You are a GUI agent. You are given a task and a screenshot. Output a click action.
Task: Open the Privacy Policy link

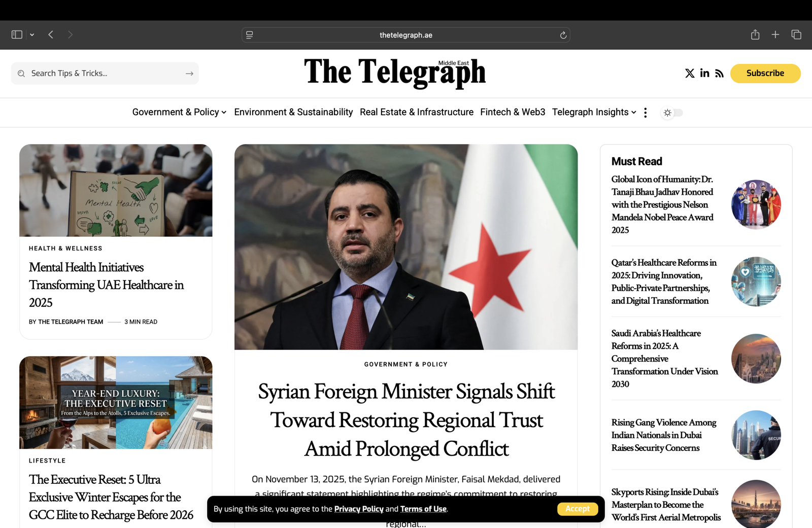click(359, 509)
